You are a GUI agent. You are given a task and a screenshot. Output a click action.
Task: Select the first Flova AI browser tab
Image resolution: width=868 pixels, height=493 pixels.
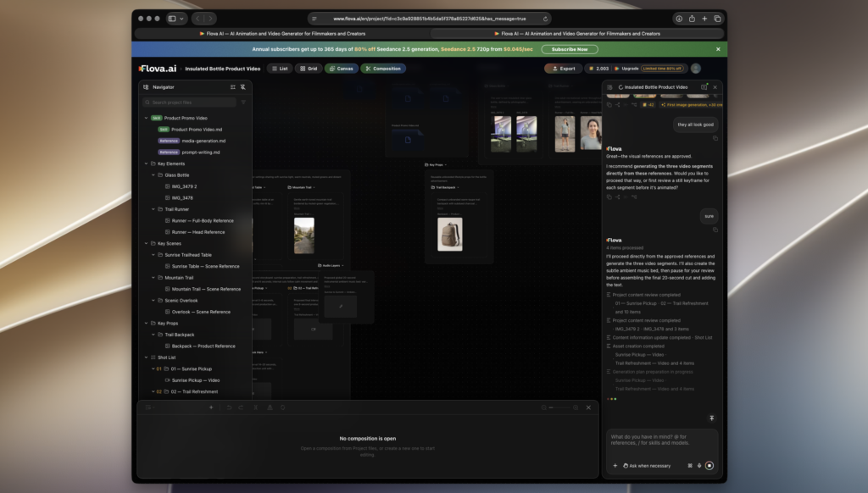pyautogui.click(x=282, y=34)
